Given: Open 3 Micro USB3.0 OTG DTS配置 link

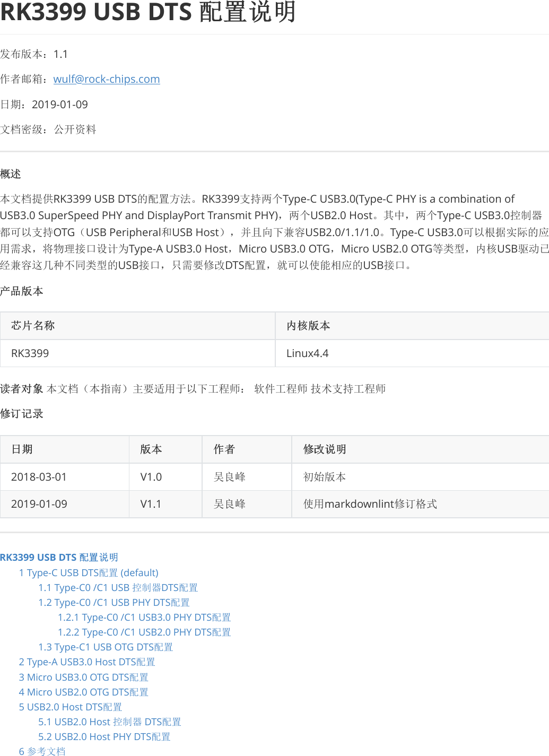Looking at the screenshot, I should click(84, 677).
